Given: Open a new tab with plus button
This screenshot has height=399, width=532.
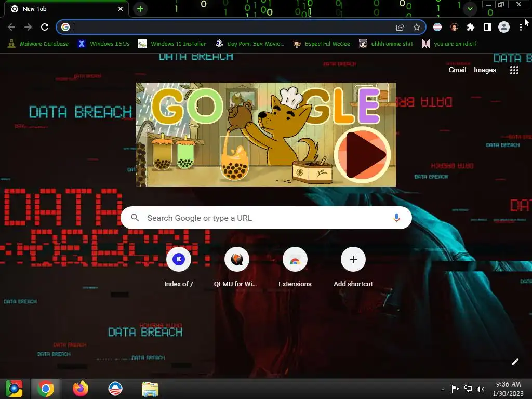Looking at the screenshot, I should [140, 9].
